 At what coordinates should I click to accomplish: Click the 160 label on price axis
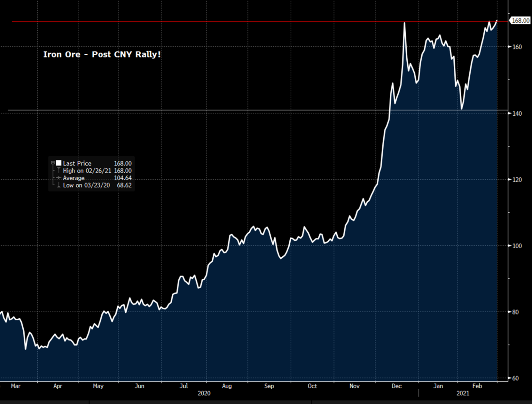pyautogui.click(x=517, y=47)
